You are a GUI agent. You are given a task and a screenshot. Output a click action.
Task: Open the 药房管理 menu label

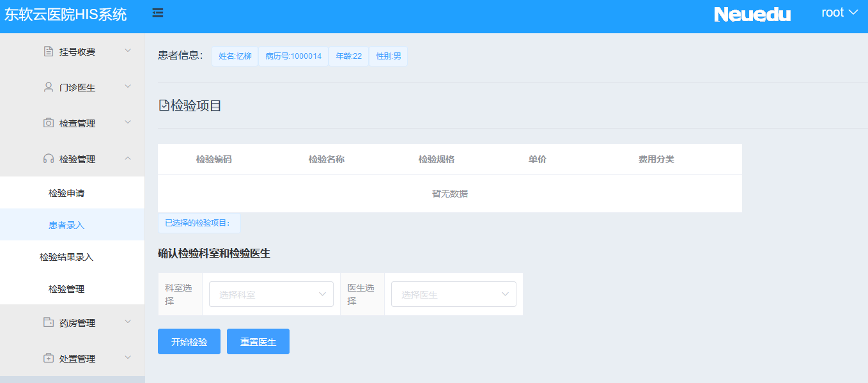(77, 323)
